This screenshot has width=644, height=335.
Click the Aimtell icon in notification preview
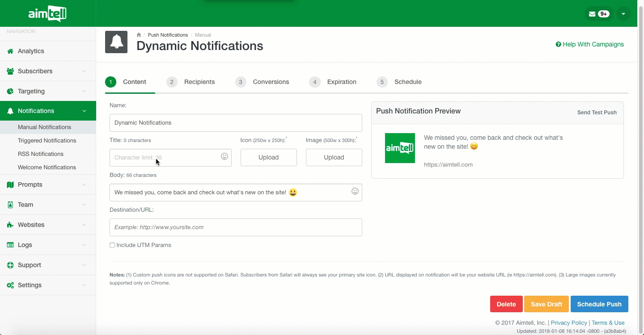click(x=400, y=148)
